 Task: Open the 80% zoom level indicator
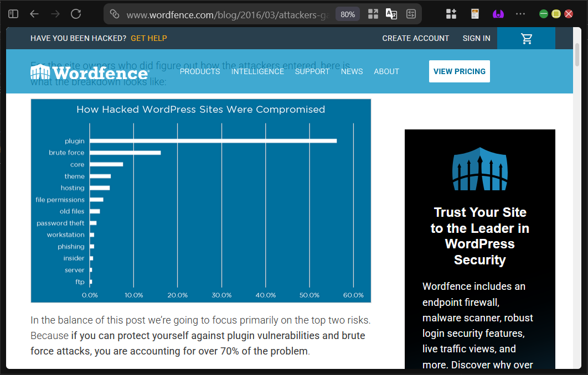(348, 14)
